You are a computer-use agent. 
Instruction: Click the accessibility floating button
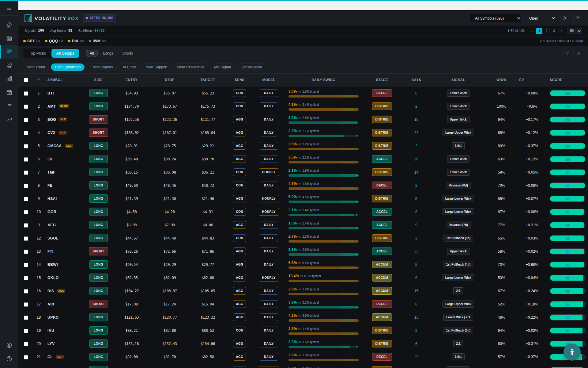pos(572,352)
